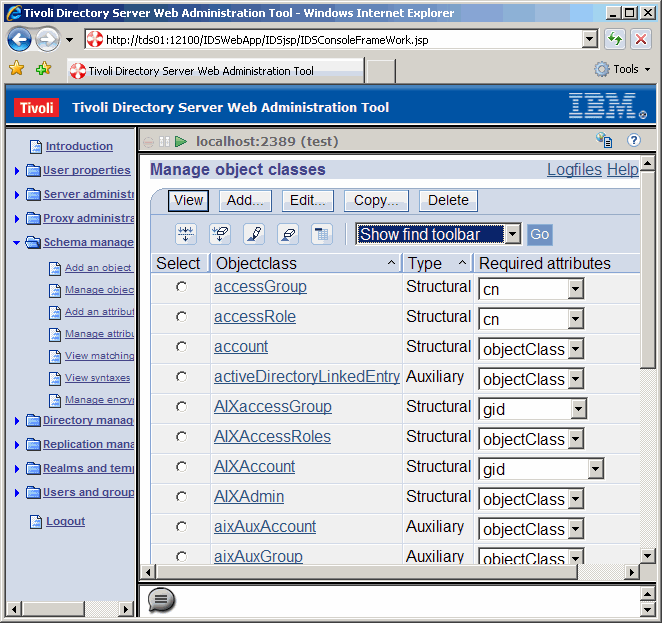This screenshot has height=623, width=662.
Task: Select the account row radio button
Action: [181, 347]
